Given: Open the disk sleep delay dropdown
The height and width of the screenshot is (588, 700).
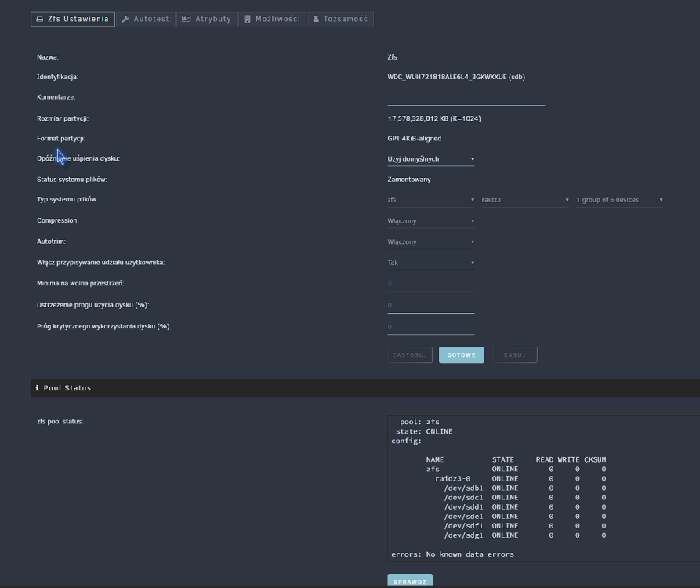Looking at the screenshot, I should click(x=431, y=159).
